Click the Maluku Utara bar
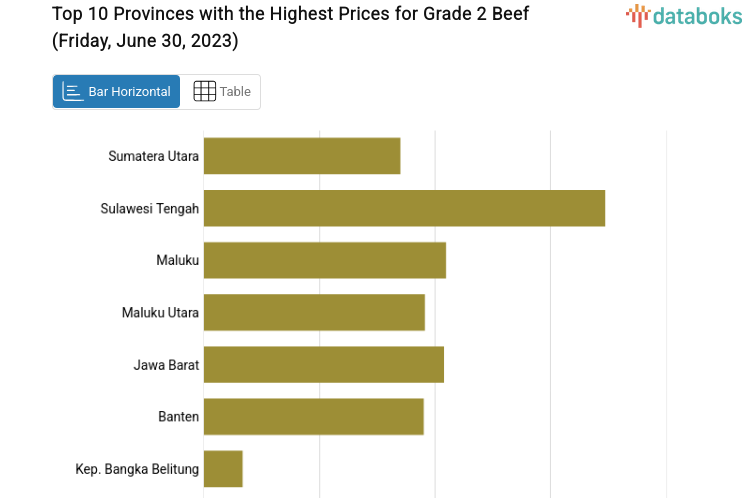Image resolution: width=753 pixels, height=498 pixels. [x=314, y=312]
